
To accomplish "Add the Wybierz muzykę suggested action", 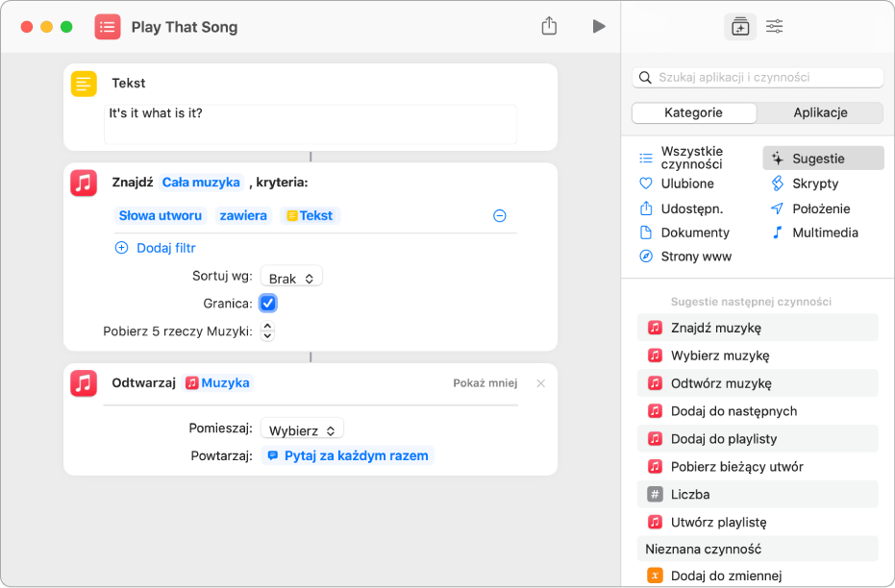I will pyautogui.click(x=758, y=355).
